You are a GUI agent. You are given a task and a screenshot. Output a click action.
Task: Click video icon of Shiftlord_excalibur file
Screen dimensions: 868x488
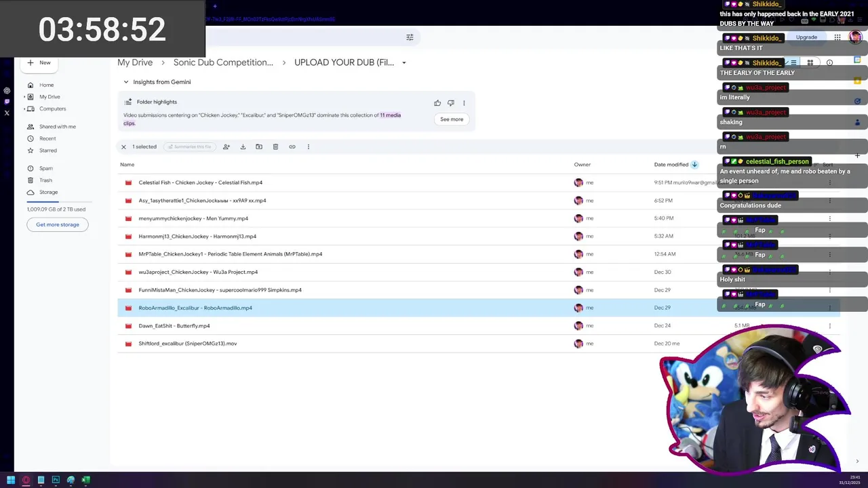pyautogui.click(x=128, y=344)
